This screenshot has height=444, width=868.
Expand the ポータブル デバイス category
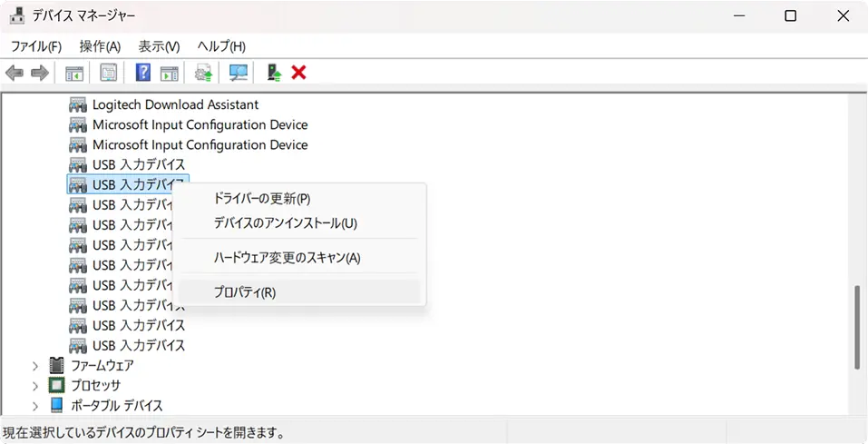point(35,406)
